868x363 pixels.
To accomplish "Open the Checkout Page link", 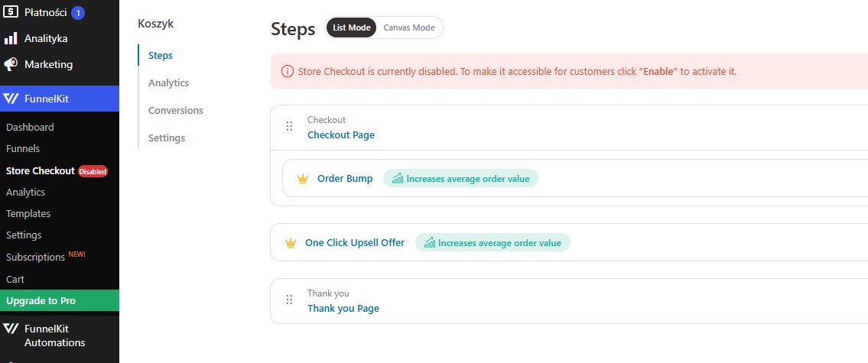I will (341, 135).
